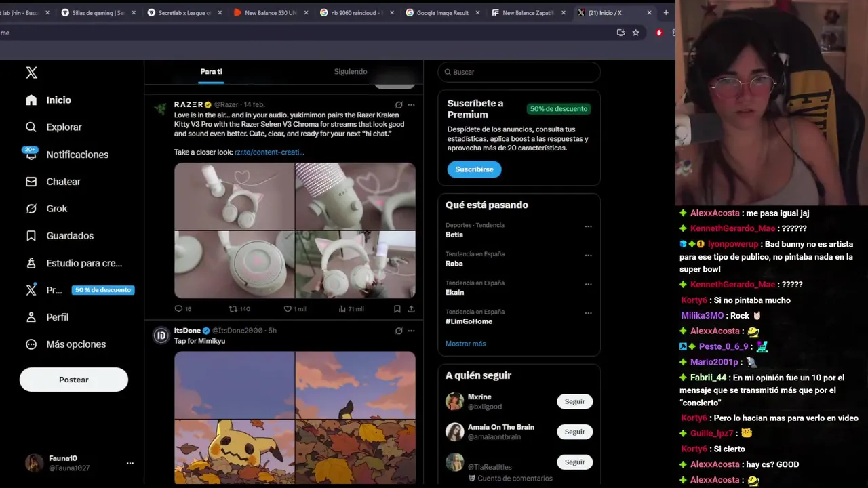Switch to New Balance 530 tab
This screenshot has width=868, height=488.
271,12
